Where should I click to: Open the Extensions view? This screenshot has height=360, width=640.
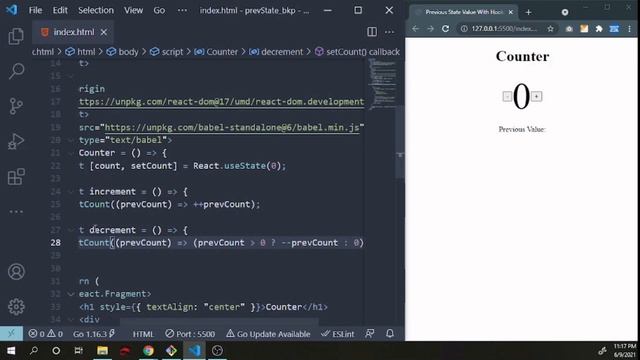pos(16,176)
